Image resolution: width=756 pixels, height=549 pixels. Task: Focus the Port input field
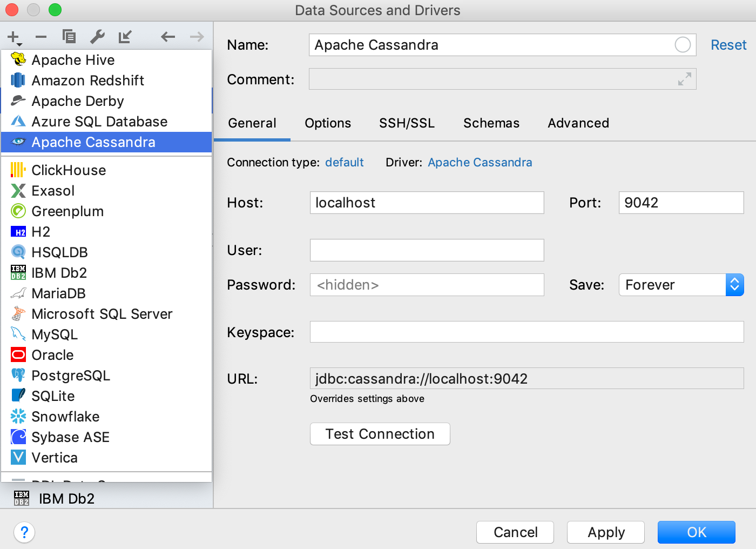681,203
